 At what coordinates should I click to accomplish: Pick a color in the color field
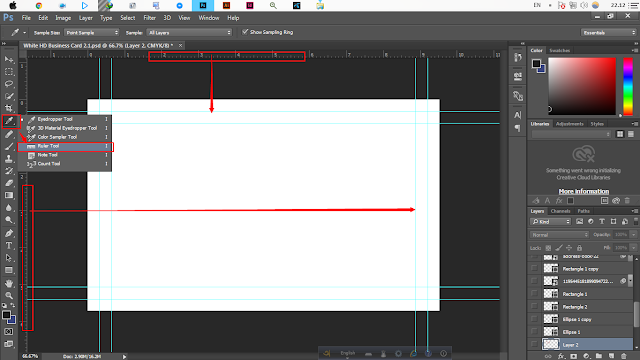[x=582, y=86]
